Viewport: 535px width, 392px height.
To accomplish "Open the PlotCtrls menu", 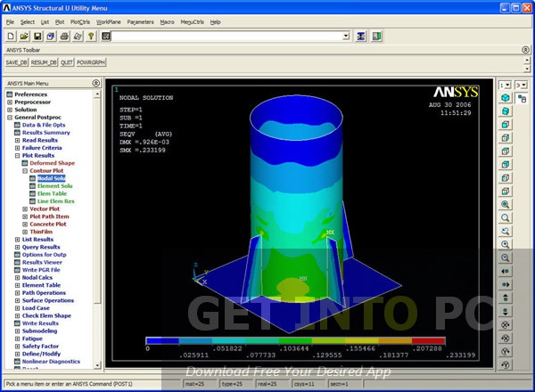I will coord(80,21).
